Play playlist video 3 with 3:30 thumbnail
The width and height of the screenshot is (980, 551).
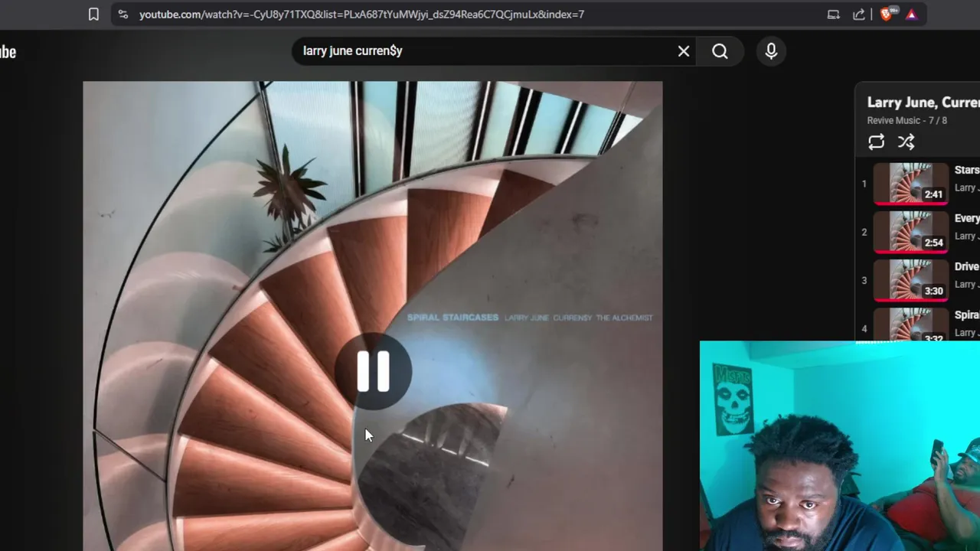point(911,280)
